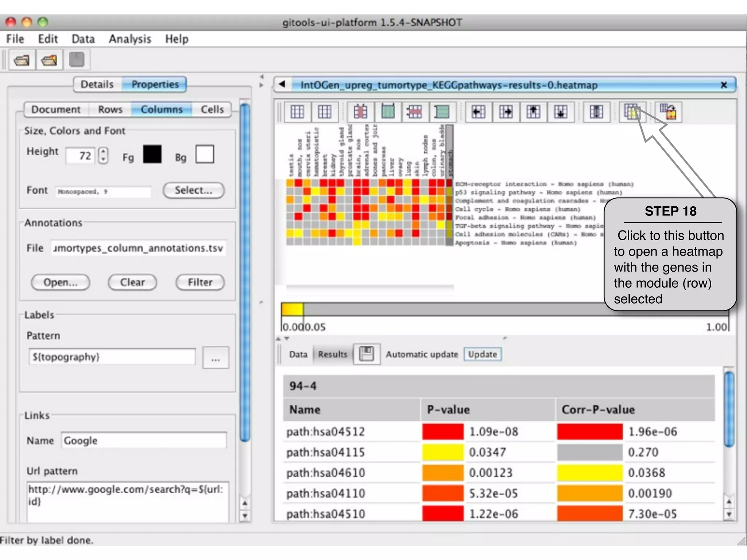Open the Analysis menu
Image resolution: width=747 pixels, height=560 pixels.
130,39
